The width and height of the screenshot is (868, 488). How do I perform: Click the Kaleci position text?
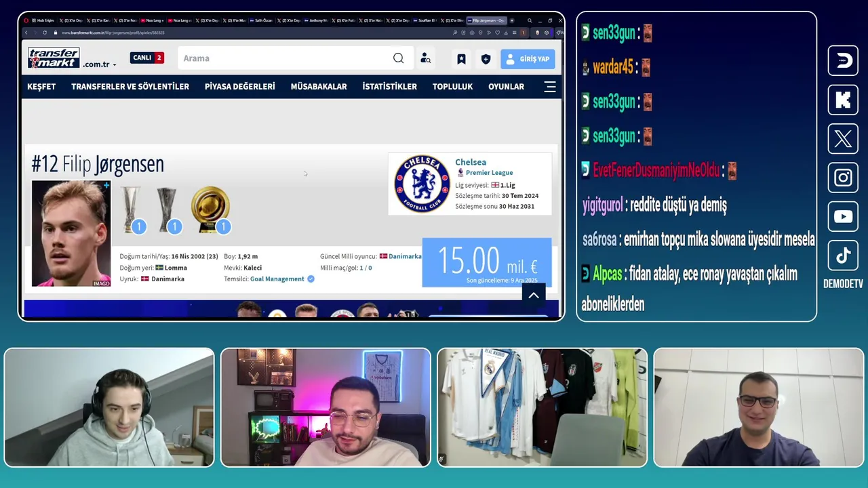coord(252,268)
